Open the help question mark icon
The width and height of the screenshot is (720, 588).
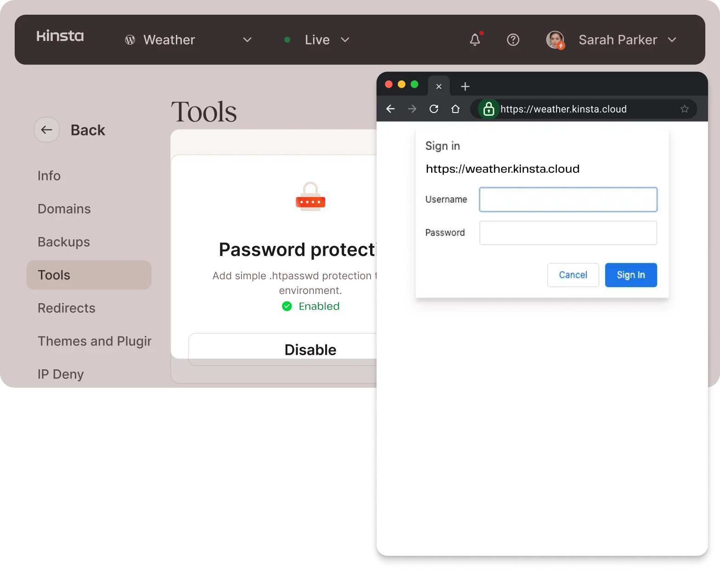tap(513, 40)
